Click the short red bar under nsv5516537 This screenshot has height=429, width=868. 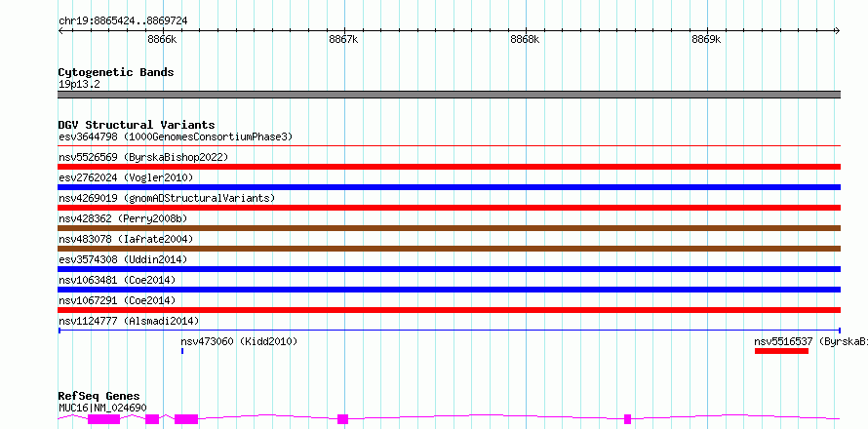coord(781,351)
